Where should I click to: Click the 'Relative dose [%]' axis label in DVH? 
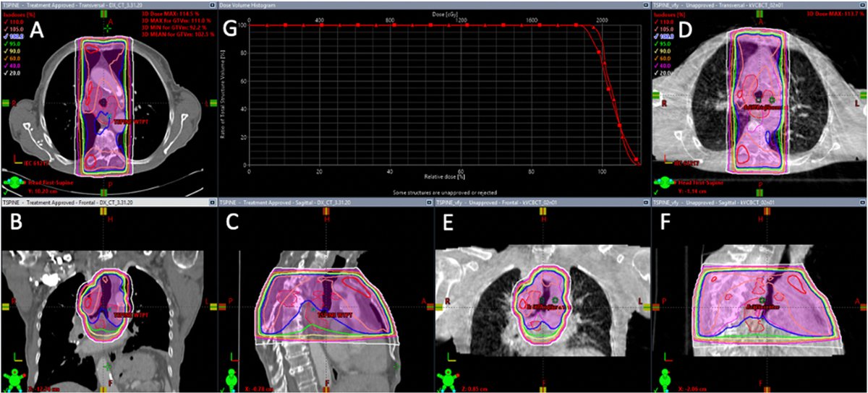click(445, 176)
